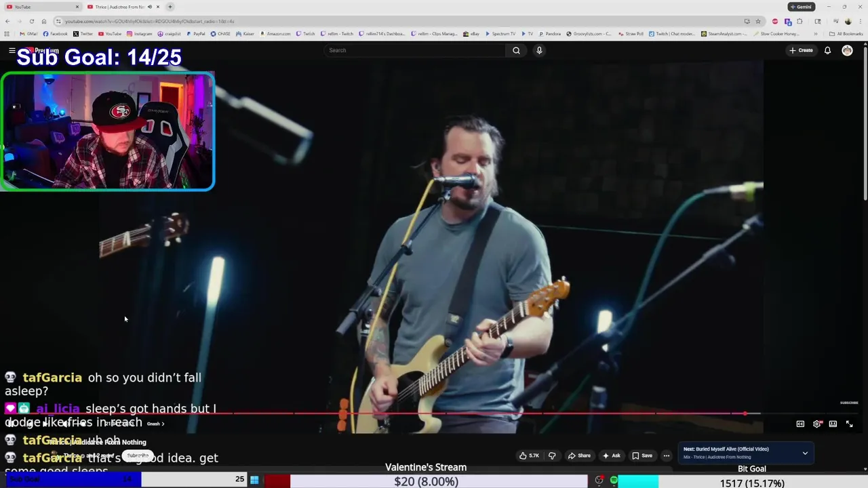This screenshot has height=488, width=868.
Task: Show hidden bookmarks with chevron
Action: click(x=815, y=33)
